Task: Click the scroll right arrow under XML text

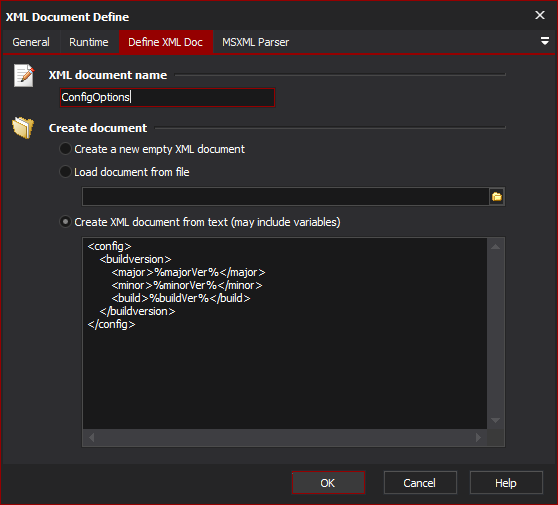Action: point(478,437)
